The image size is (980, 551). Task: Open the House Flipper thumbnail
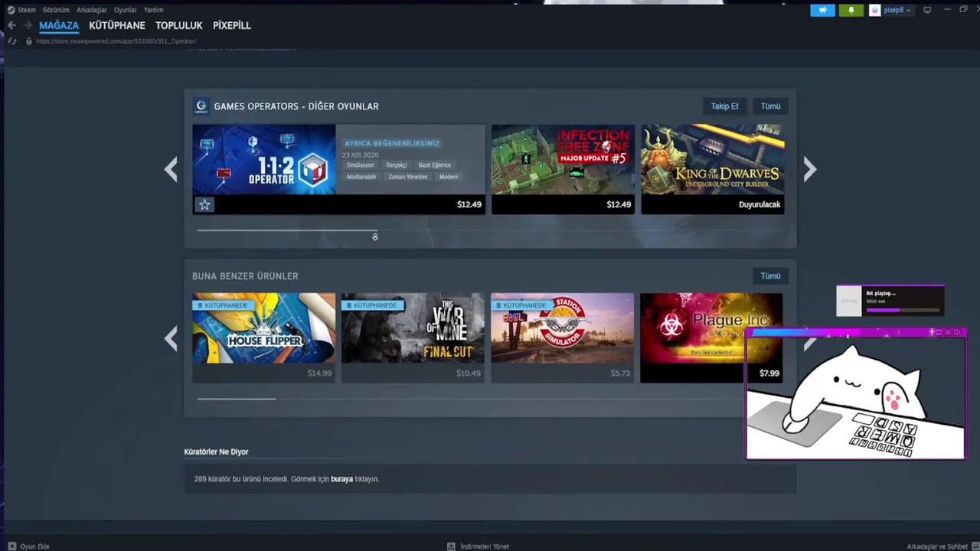coord(264,328)
